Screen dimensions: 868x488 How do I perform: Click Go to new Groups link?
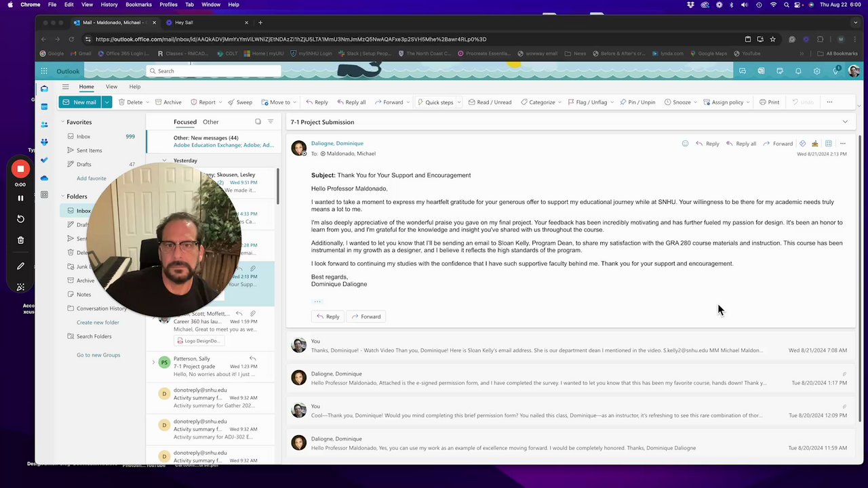pyautogui.click(x=98, y=355)
